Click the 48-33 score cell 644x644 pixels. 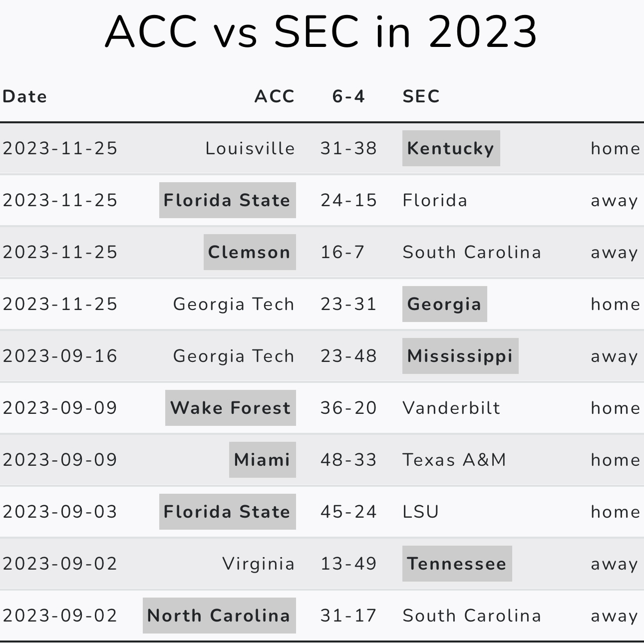coord(348,460)
